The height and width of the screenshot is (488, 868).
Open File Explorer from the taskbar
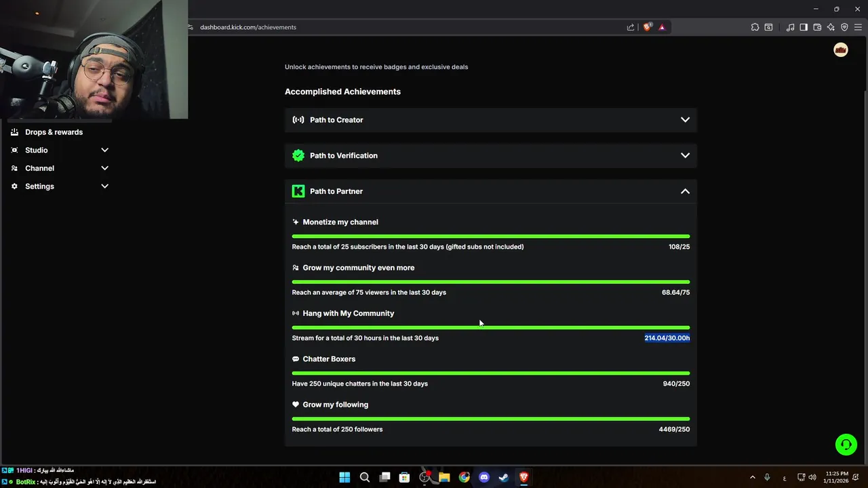point(444,477)
